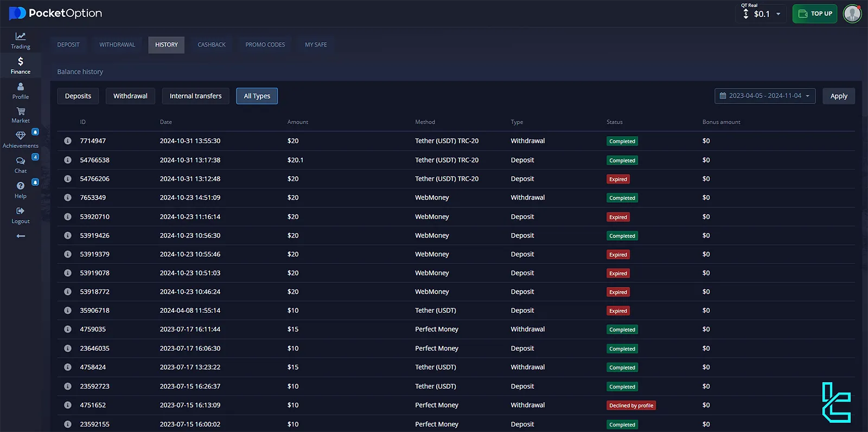The image size is (868, 432).
Task: Select the History tab
Action: pos(167,45)
